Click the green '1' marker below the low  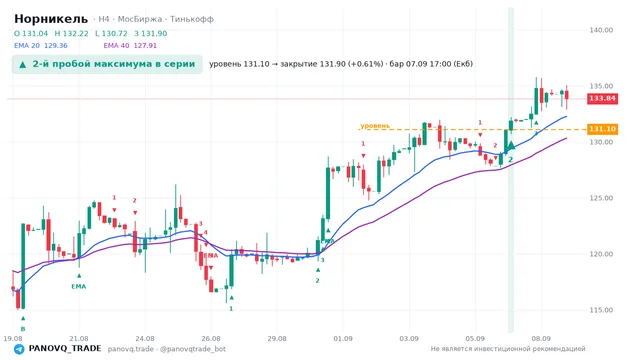coord(231,309)
